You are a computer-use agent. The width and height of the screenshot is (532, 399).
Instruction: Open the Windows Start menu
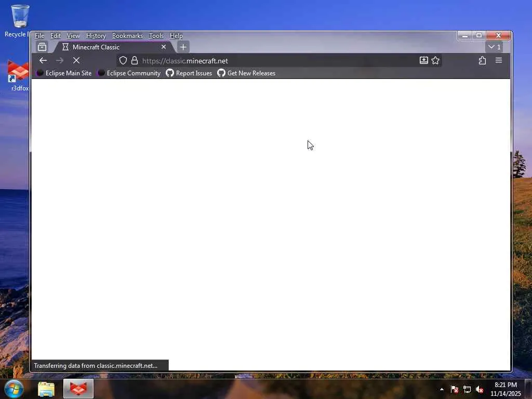[14, 389]
